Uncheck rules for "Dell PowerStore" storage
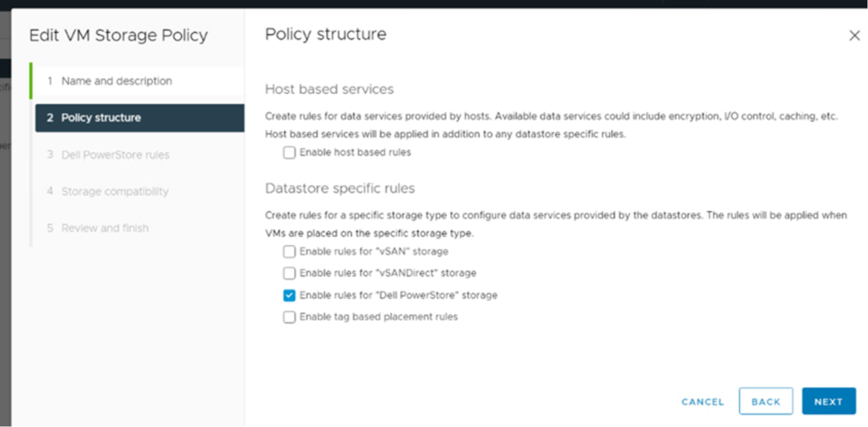 click(289, 295)
